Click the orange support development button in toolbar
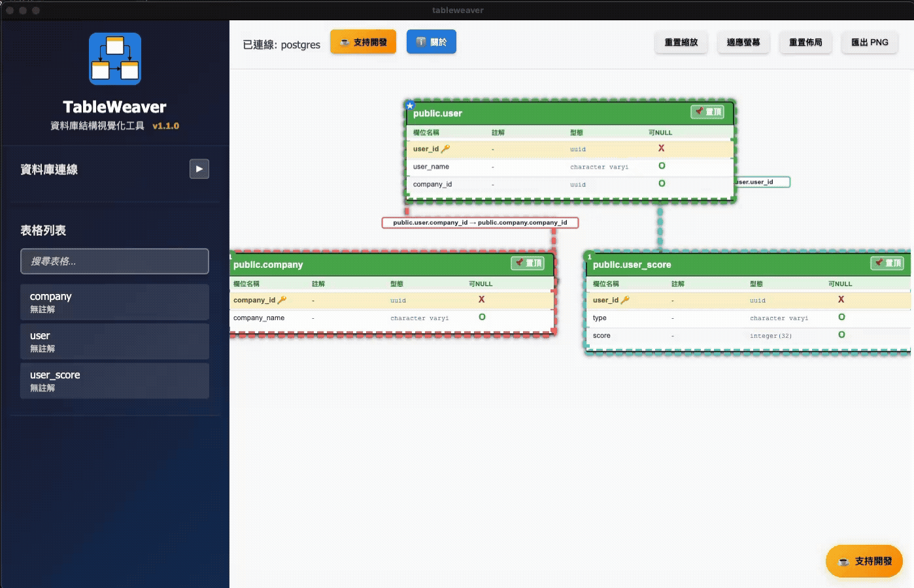 (363, 42)
